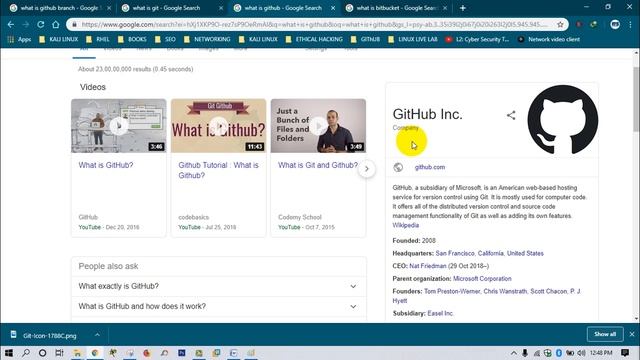640x360 pixels.
Task: Open Windows taskbar search
Action: tap(26, 353)
